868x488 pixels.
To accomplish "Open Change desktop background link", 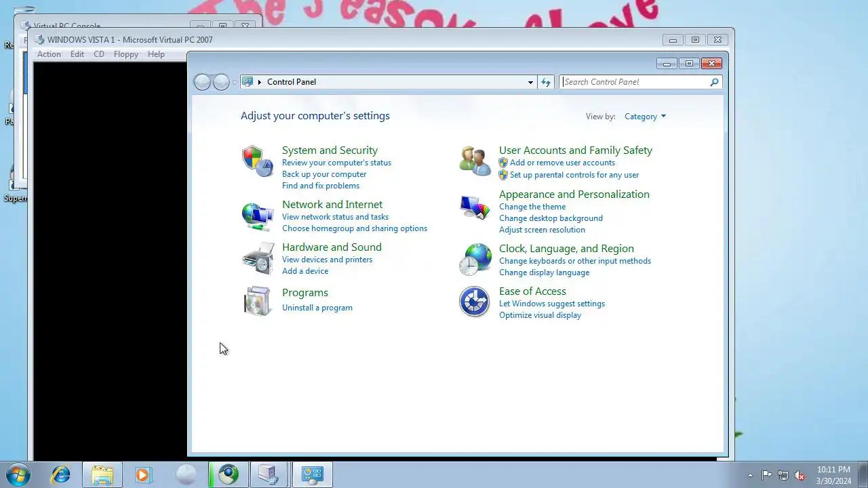I will 551,218.
